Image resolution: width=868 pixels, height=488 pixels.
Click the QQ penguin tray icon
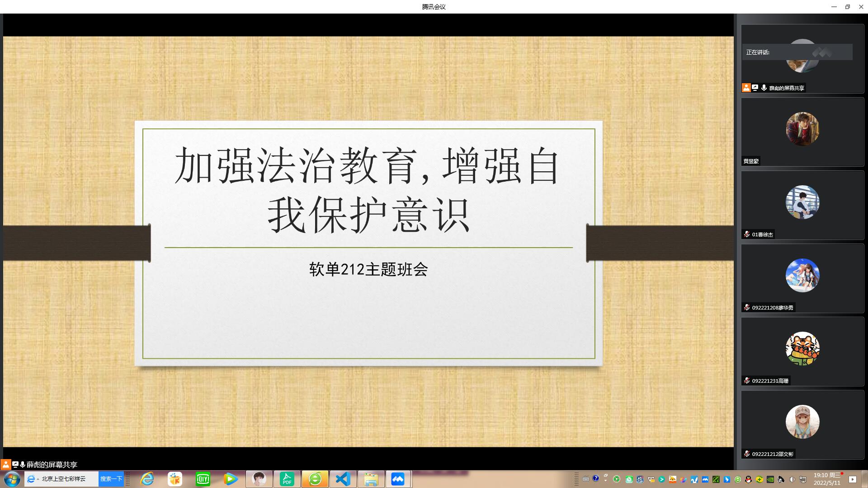coord(749,479)
